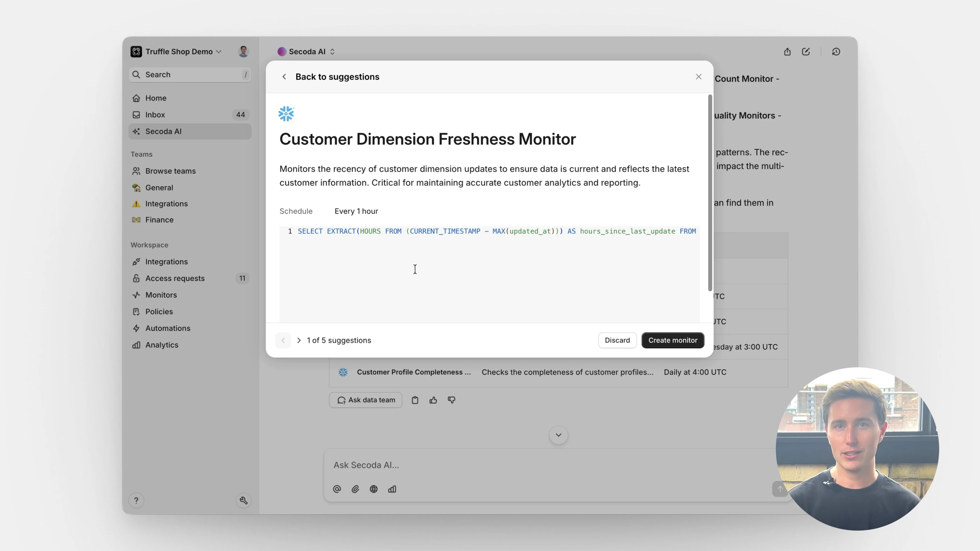Click the Every 1 hour schedule value
The width and height of the screenshot is (980, 551).
click(x=356, y=211)
